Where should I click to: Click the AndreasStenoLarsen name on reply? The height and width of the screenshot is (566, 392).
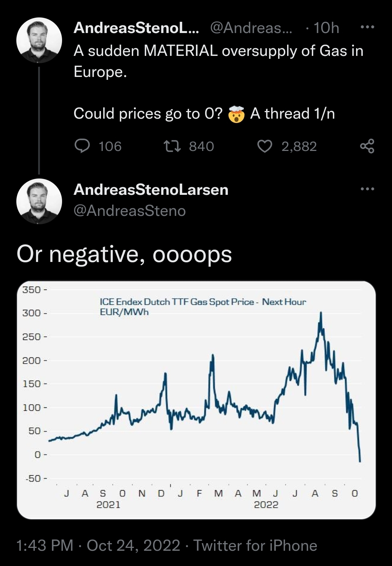point(151,190)
